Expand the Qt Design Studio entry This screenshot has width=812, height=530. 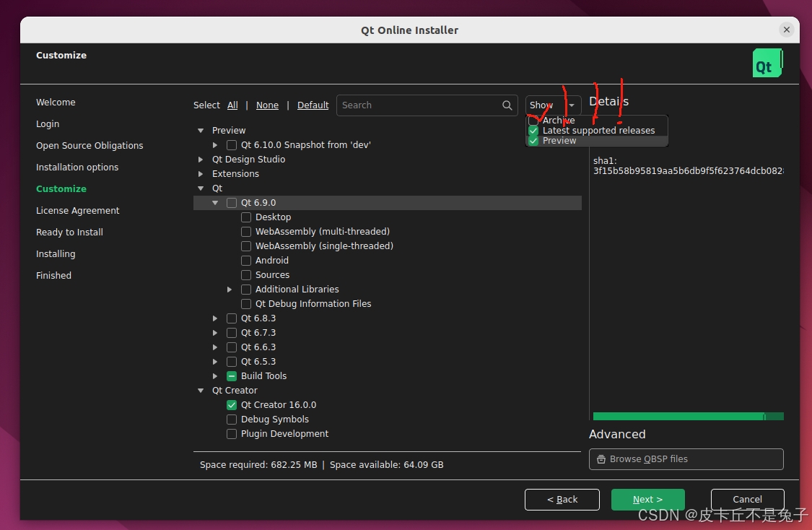201,159
